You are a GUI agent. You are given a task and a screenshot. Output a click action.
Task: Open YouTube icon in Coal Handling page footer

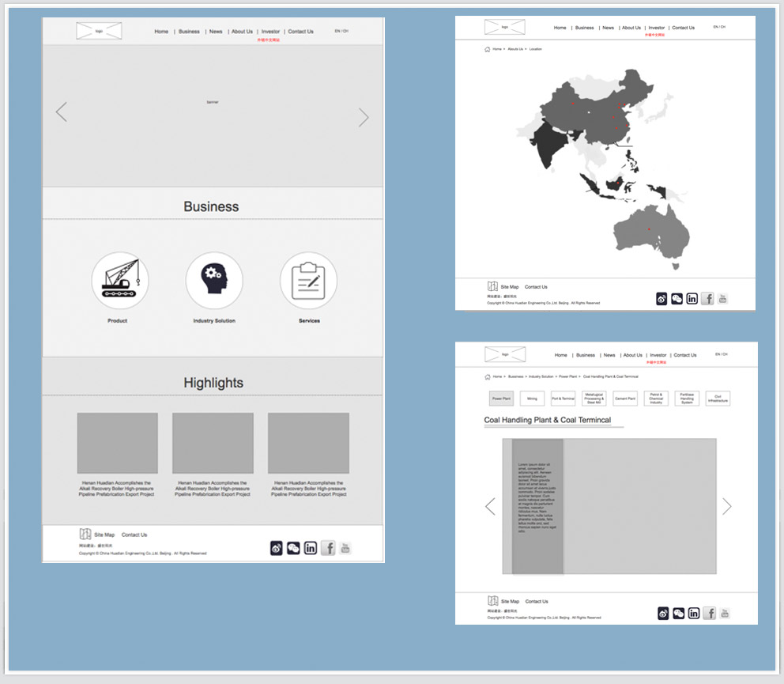pyautogui.click(x=725, y=613)
